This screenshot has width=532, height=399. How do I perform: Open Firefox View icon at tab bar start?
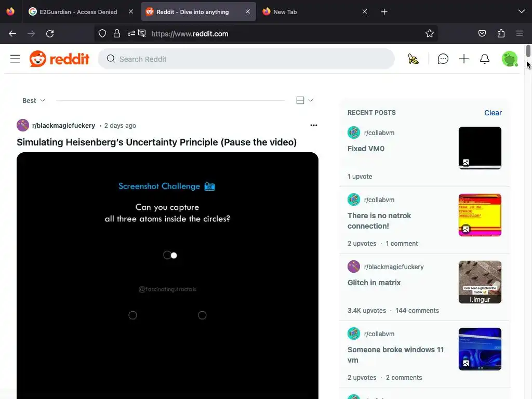coord(10,11)
